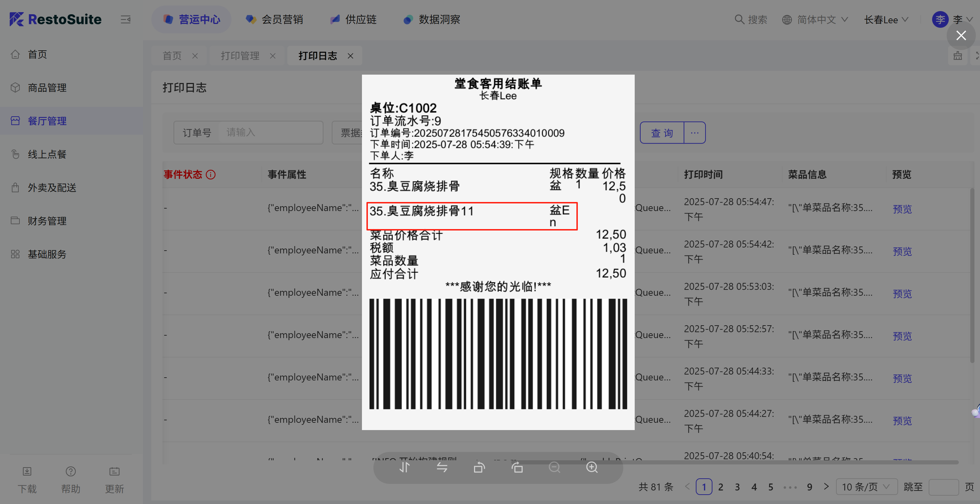
Task: Click 菜品信息 cell in 05:54:47 row
Action: click(830, 208)
